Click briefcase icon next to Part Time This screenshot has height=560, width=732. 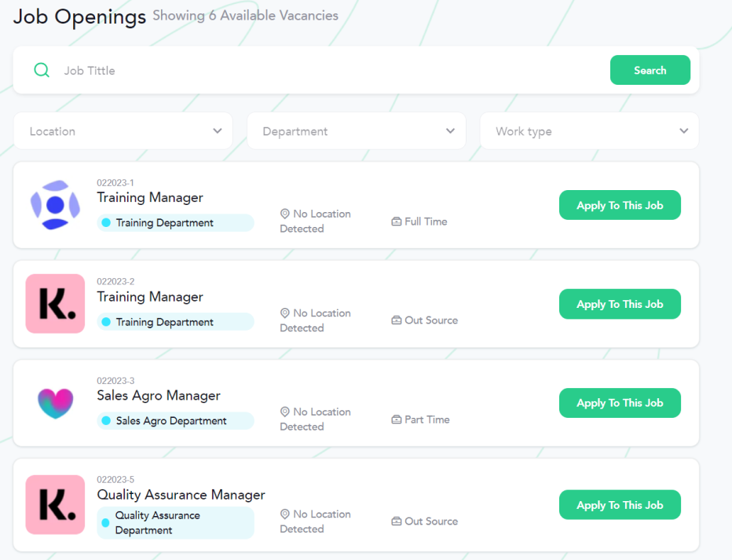(396, 419)
